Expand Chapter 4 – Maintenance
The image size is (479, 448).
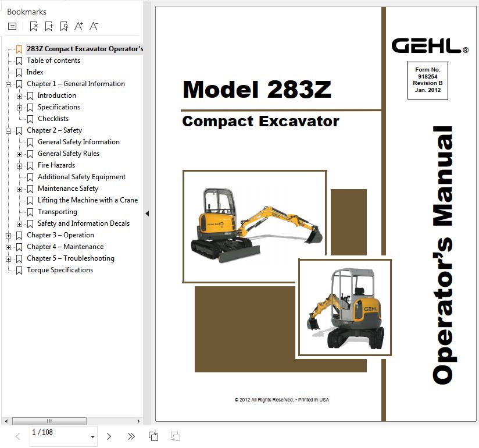8,247
